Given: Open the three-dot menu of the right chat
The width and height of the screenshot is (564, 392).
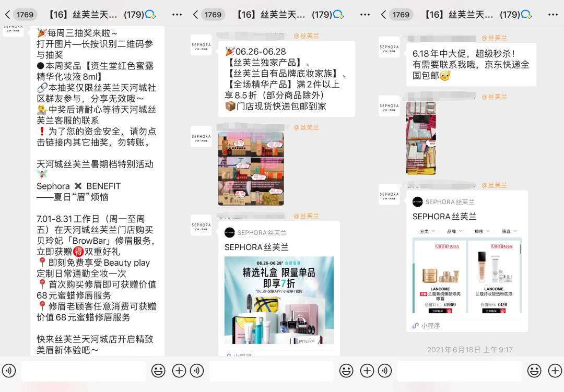Looking at the screenshot, I should (x=553, y=15).
